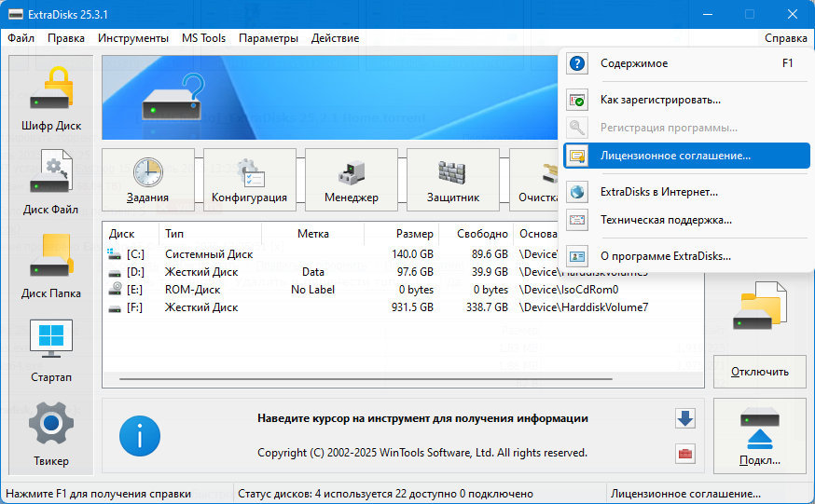Click the red toolbox icon

(x=685, y=454)
